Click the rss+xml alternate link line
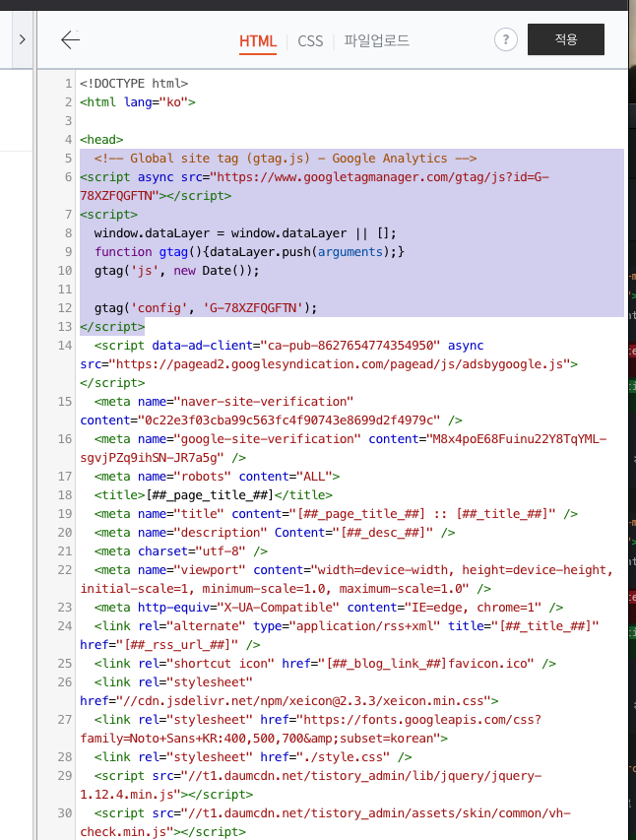Image resolution: width=636 pixels, height=840 pixels. coord(340,635)
